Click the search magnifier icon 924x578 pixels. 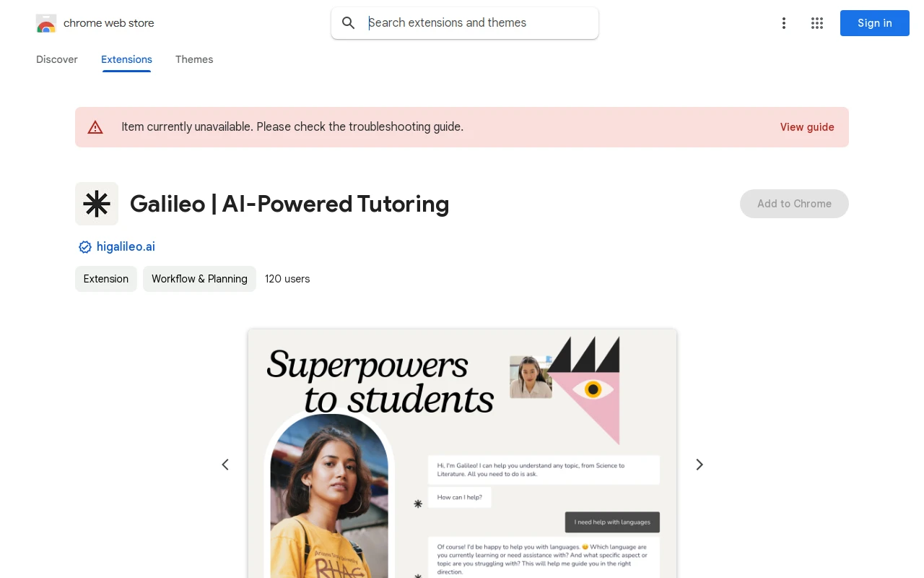pos(349,23)
